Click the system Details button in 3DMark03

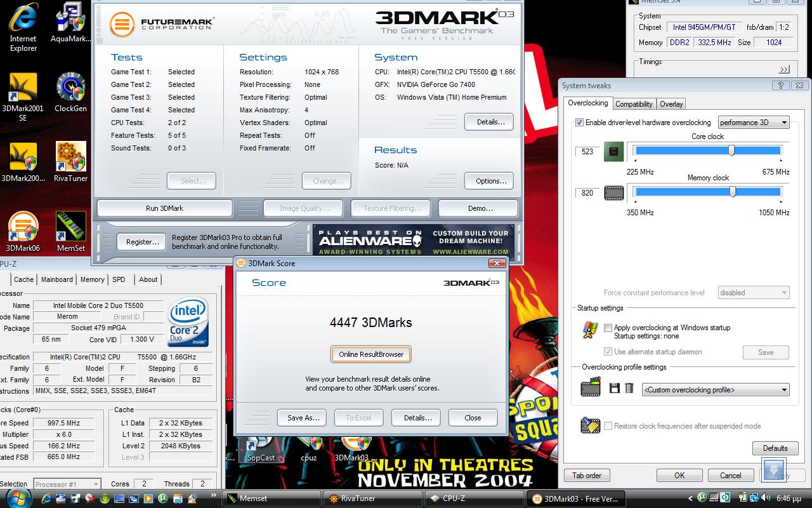[490, 122]
